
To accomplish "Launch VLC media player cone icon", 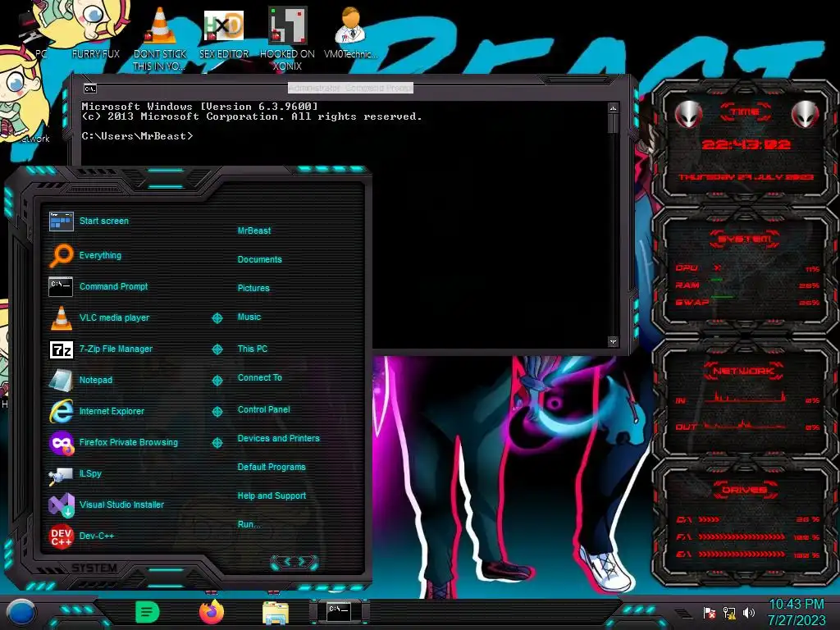I will [x=61, y=317].
